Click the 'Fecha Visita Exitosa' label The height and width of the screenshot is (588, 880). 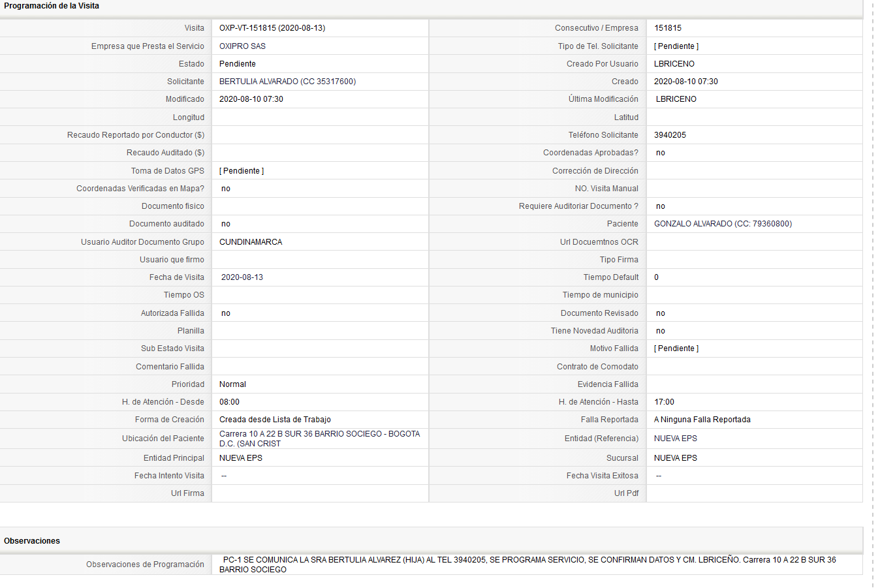click(603, 476)
